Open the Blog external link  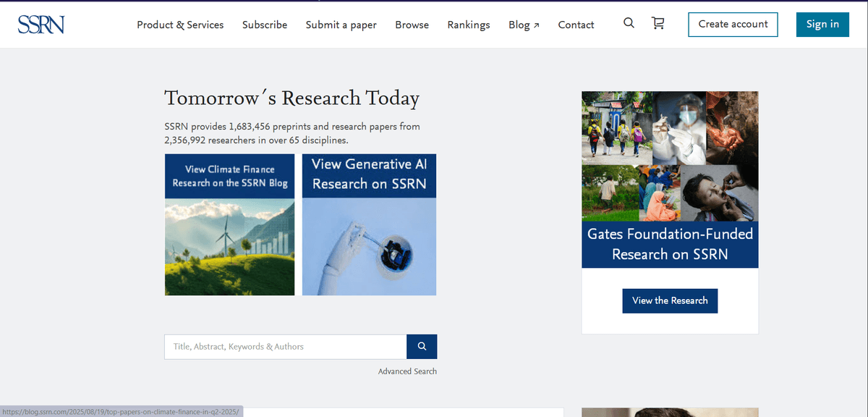coord(524,25)
